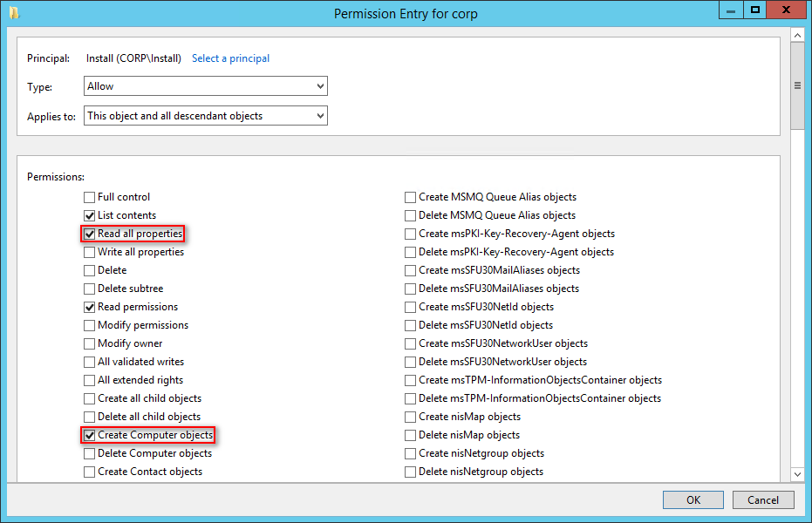
Task: Click the Cancel button
Action: [763, 499]
